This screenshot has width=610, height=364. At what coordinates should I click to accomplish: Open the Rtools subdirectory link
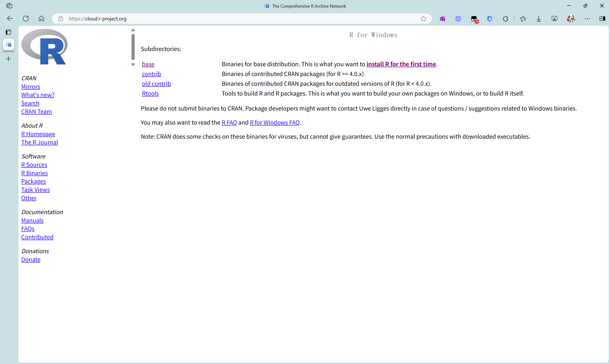coord(150,93)
